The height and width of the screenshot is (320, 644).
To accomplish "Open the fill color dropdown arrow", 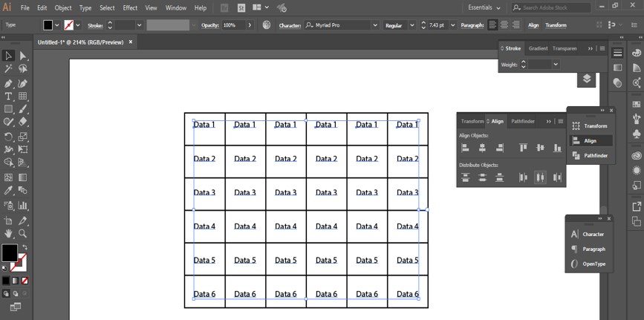I will coord(57,25).
